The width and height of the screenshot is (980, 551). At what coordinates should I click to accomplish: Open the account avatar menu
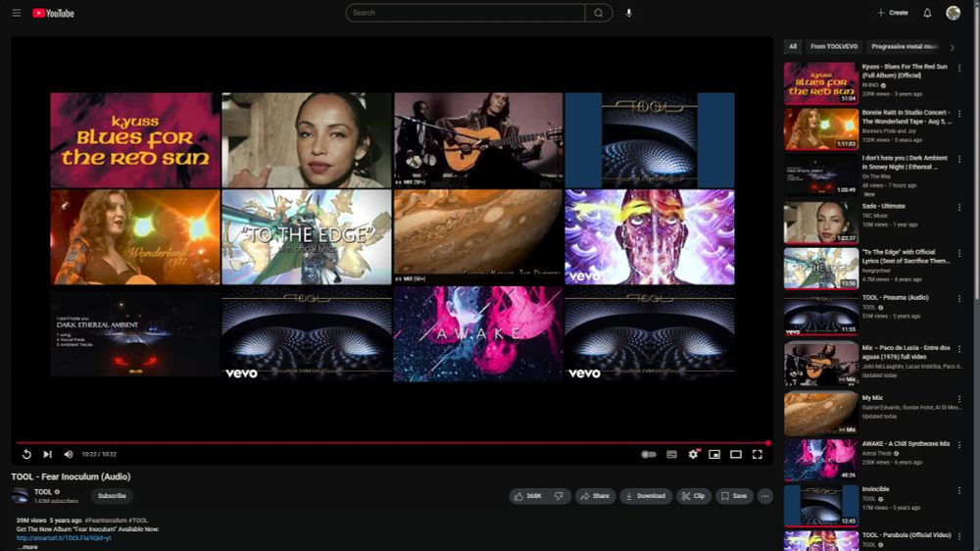coord(953,13)
